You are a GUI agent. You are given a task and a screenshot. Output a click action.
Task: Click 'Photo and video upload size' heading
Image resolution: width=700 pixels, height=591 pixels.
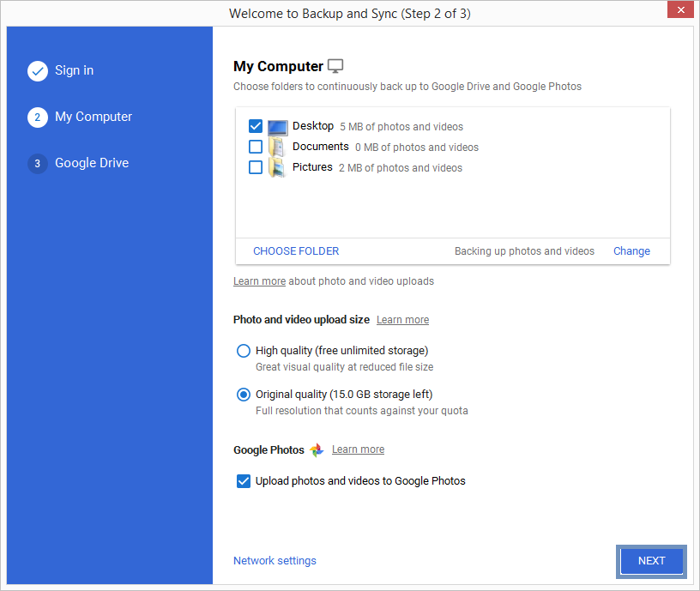301,320
